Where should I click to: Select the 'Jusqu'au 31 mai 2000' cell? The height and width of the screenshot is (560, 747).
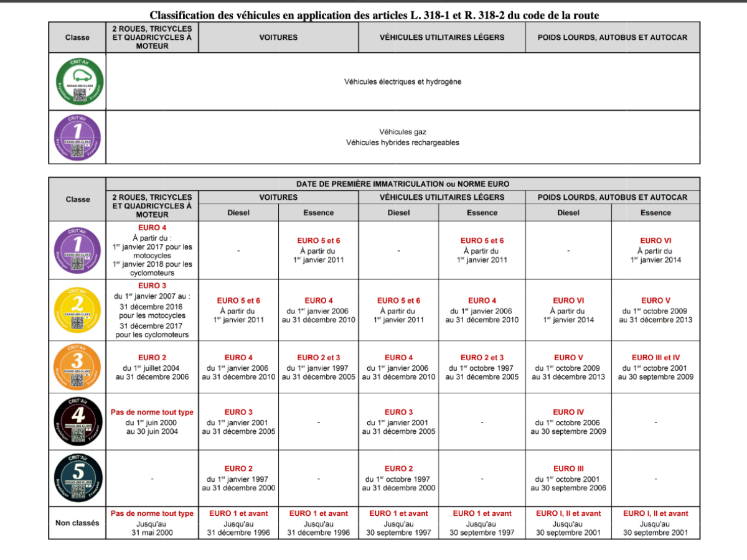pos(152,528)
